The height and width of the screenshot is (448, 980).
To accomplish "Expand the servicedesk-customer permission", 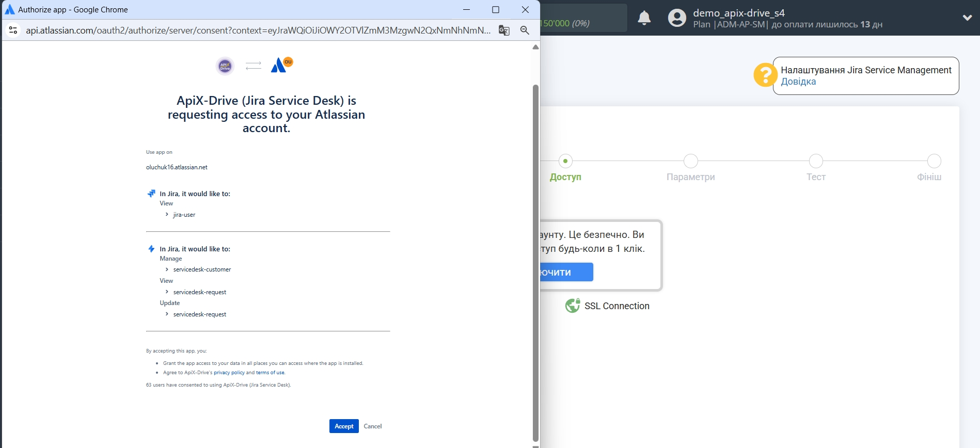I will click(x=167, y=269).
